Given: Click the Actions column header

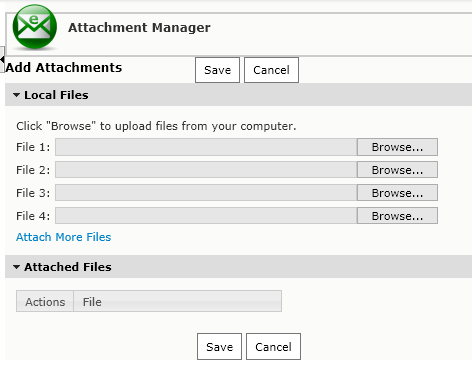Looking at the screenshot, I should pyautogui.click(x=45, y=301).
